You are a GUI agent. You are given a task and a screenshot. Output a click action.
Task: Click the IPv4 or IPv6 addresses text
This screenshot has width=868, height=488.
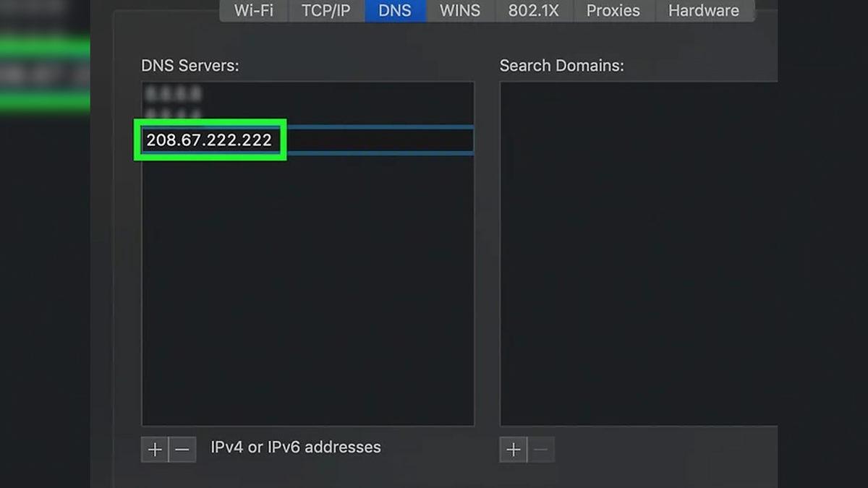coord(295,448)
